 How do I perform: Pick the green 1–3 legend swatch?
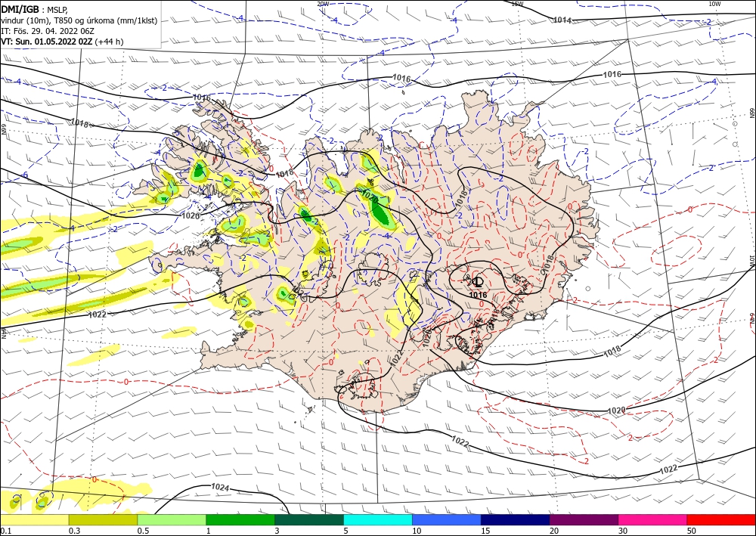[240, 519]
